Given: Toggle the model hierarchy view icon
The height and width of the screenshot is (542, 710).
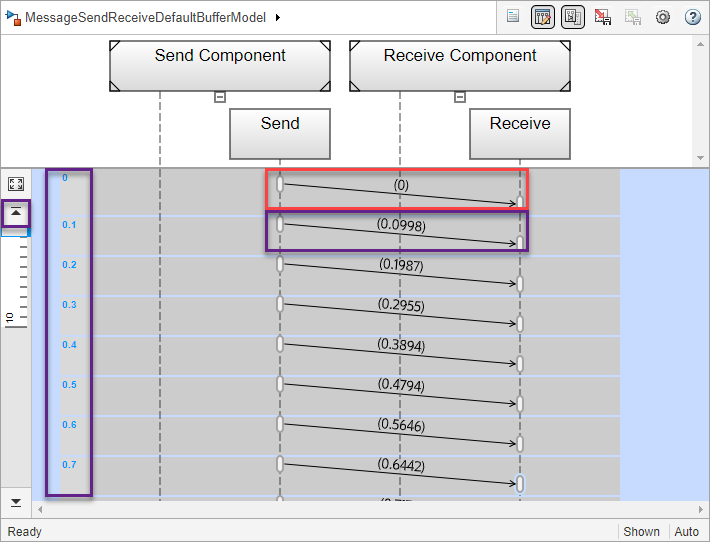Looking at the screenshot, I should click(572, 17).
